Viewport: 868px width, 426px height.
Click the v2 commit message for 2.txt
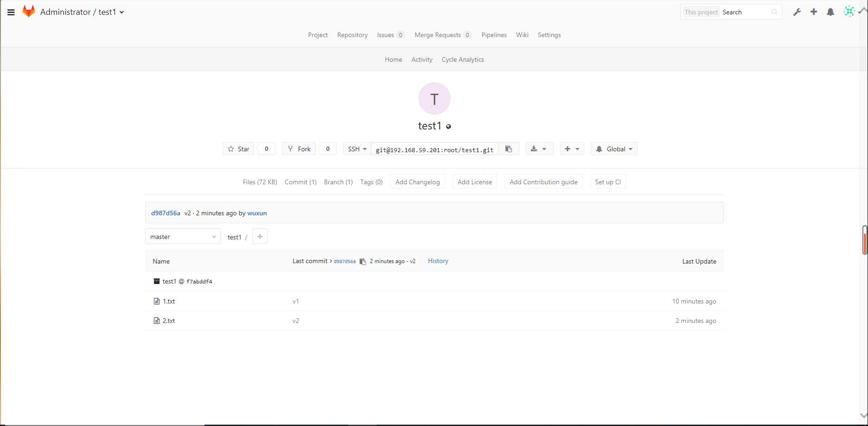pos(296,321)
